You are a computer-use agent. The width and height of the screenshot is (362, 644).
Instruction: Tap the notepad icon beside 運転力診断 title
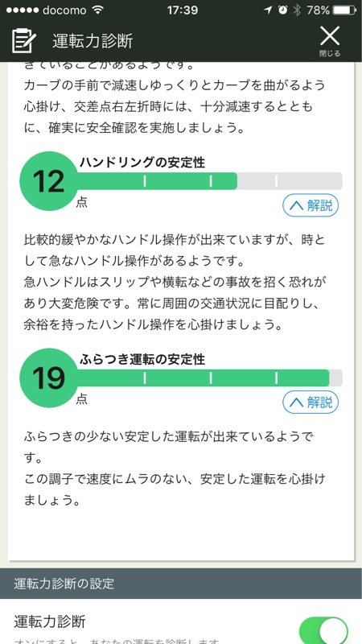point(24,41)
